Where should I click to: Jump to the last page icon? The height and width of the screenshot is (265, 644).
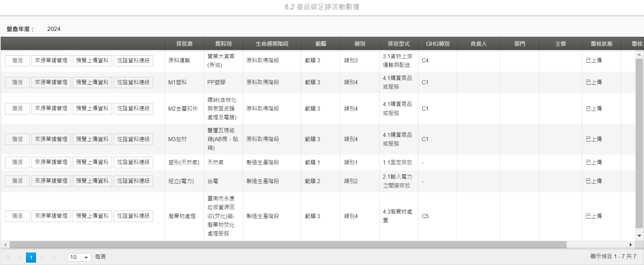[54, 257]
